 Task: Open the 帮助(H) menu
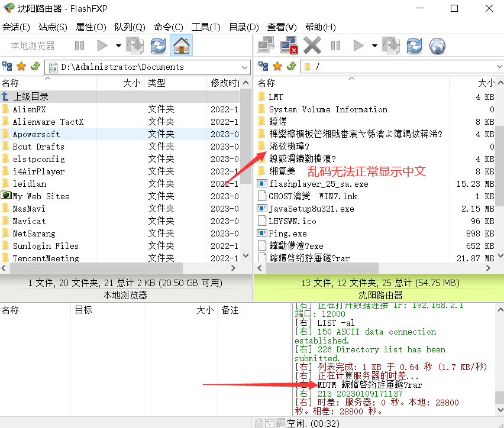tap(321, 27)
